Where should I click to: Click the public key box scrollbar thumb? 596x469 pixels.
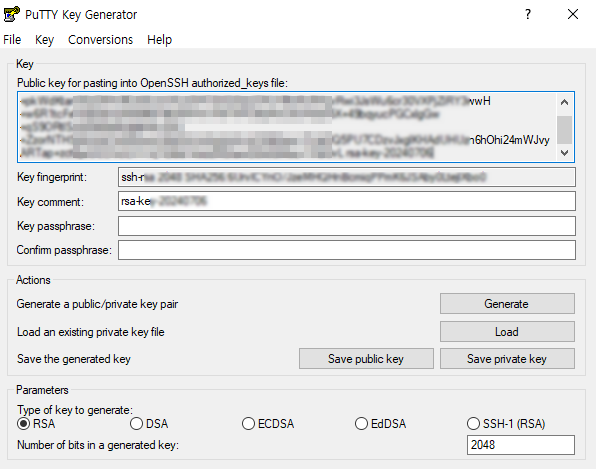564,130
